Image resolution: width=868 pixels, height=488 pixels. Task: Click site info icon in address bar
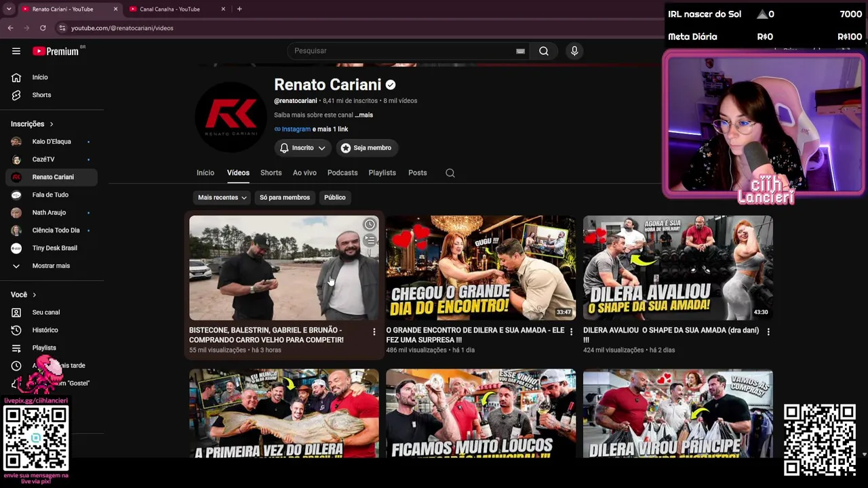click(62, 28)
